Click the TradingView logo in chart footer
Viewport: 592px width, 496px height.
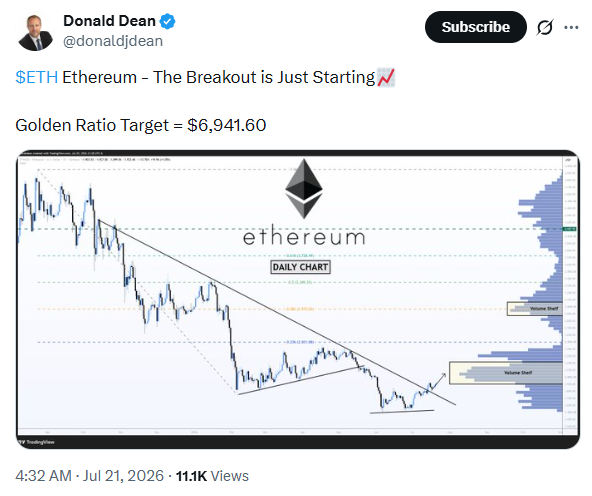pos(37,442)
